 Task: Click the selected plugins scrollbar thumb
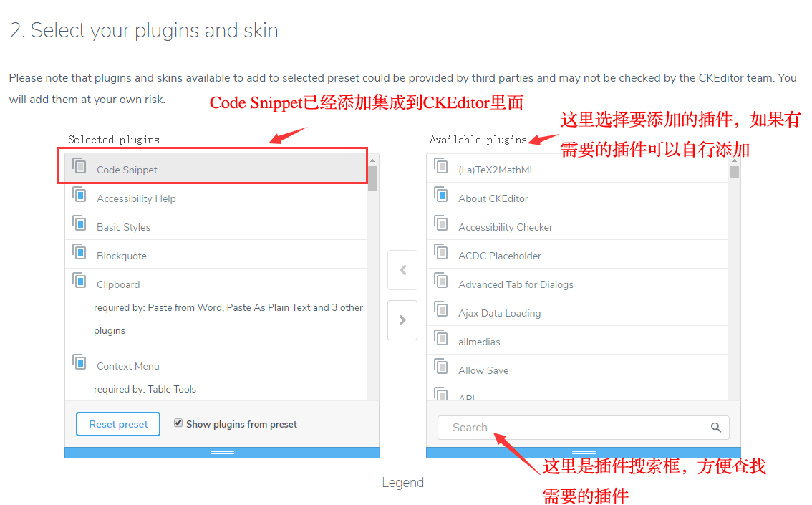pyautogui.click(x=373, y=178)
